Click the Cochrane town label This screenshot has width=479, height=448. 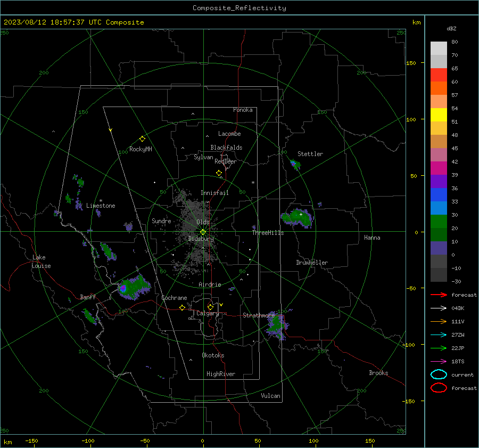click(x=174, y=298)
